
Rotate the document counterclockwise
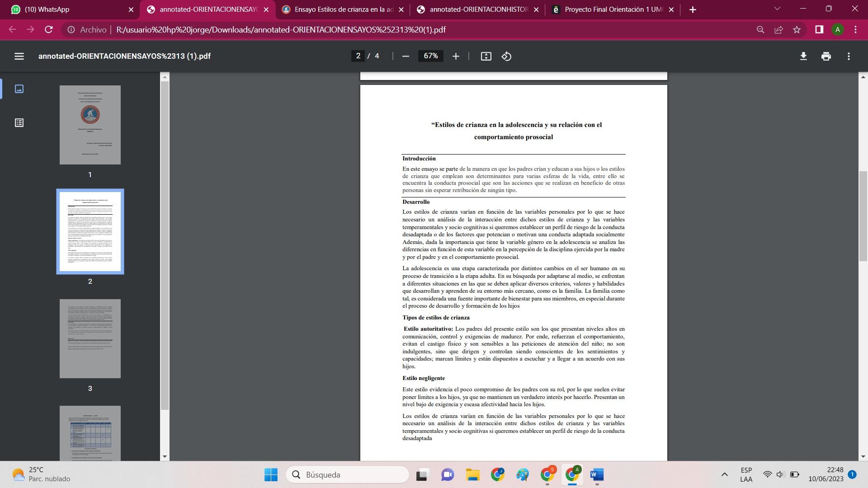(x=506, y=56)
